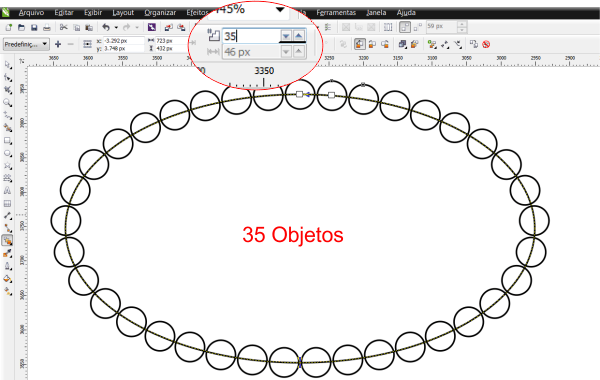This screenshot has width=600, height=380.
Task: Select the Text tool
Action: click(8, 191)
